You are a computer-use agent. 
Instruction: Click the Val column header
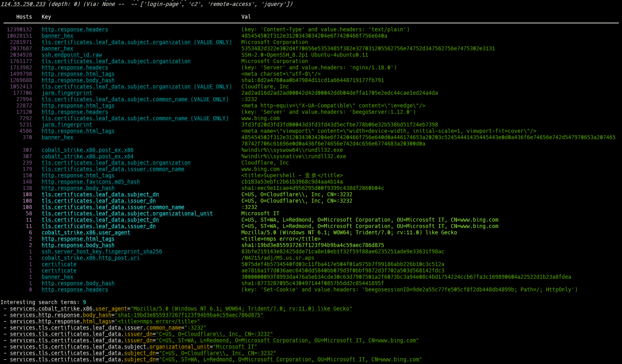coord(246,17)
